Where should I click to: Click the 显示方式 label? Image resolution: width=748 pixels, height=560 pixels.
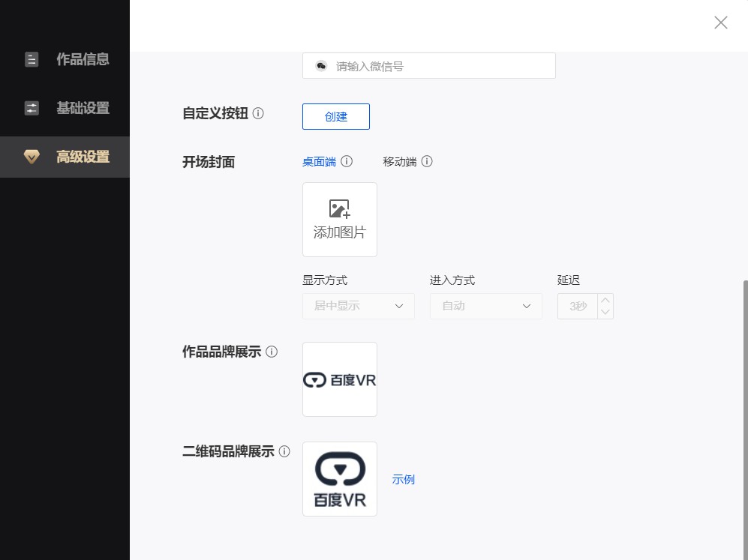325,280
